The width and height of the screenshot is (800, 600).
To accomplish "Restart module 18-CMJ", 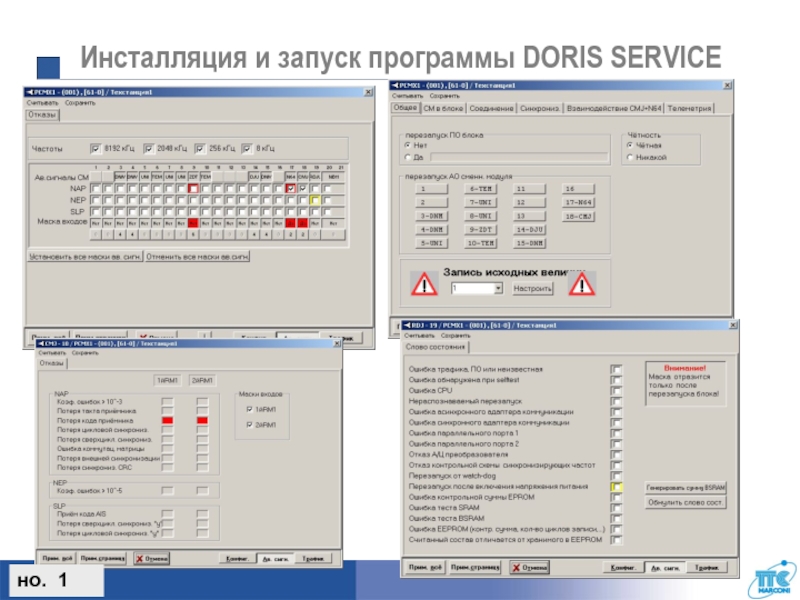I will click(x=578, y=216).
